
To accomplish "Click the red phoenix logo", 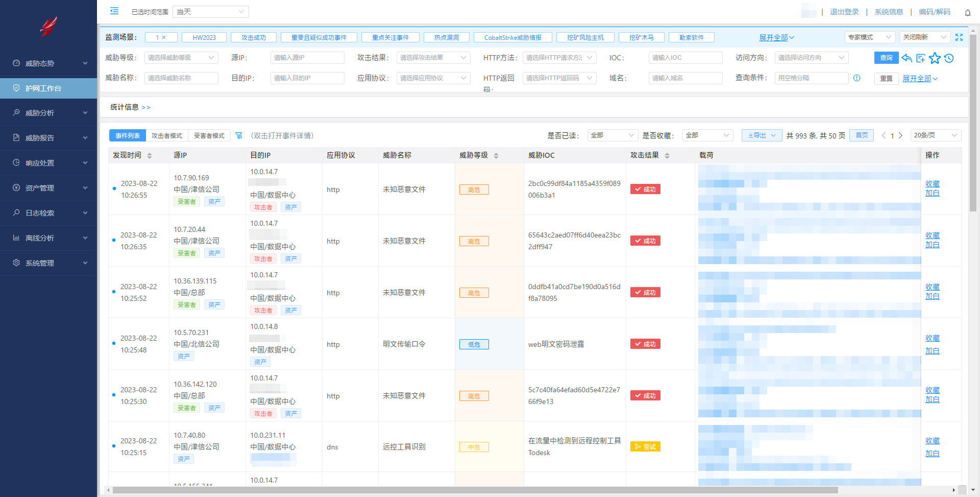I will coord(48,26).
